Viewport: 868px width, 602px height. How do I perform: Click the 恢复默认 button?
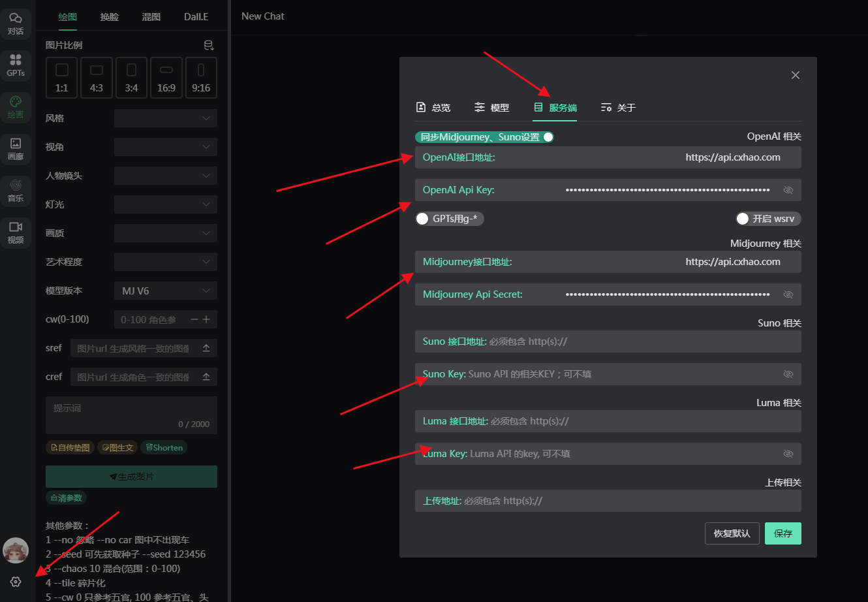tap(732, 533)
